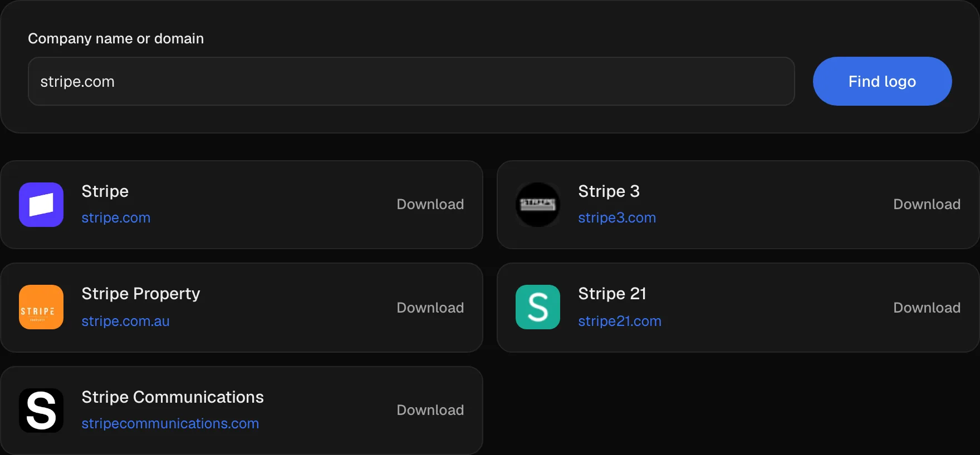980x455 pixels.
Task: Open the stripe.com.au link
Action: coord(125,321)
